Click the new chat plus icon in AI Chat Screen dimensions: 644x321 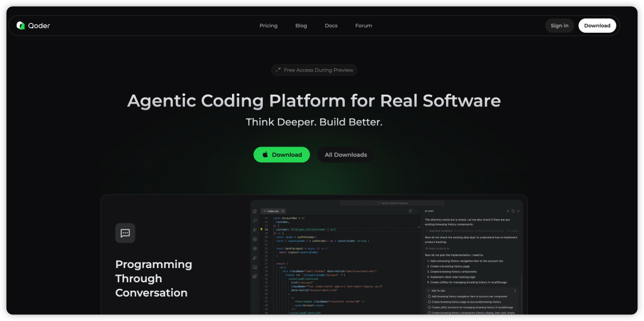507,211
